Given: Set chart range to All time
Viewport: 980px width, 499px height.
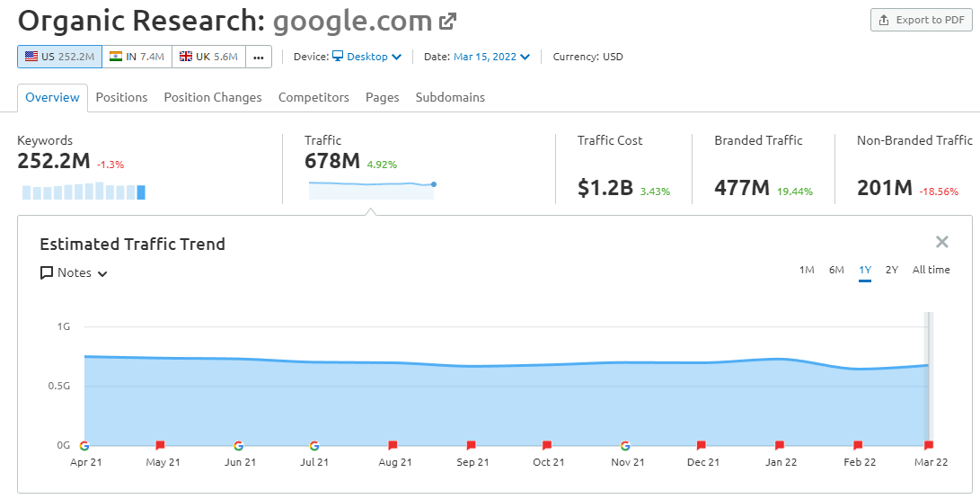Looking at the screenshot, I should click(931, 270).
